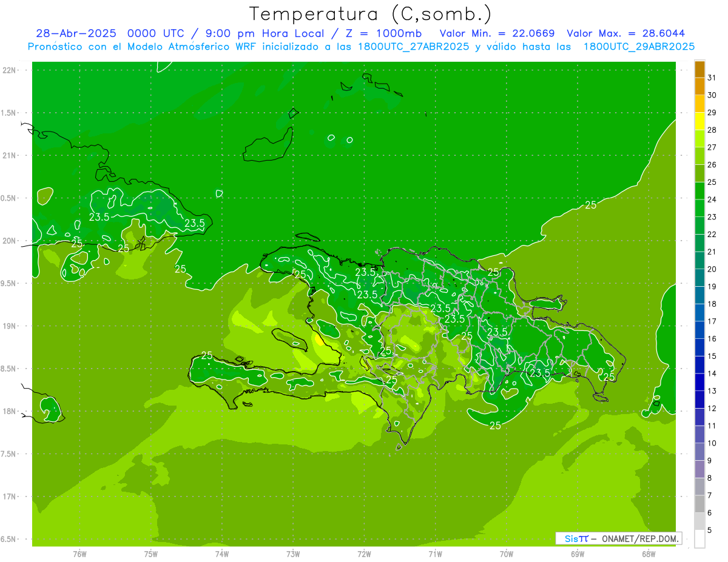
Task: Click the legend value '26'
Action: [712, 165]
